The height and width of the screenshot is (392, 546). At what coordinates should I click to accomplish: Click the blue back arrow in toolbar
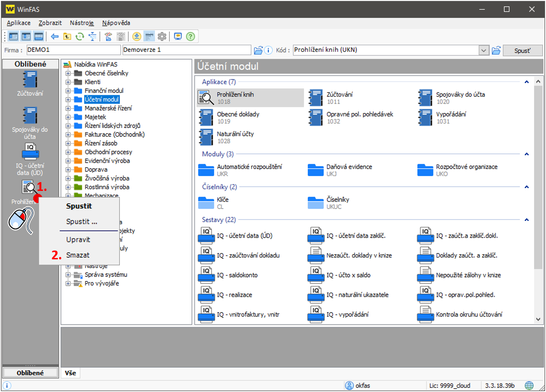[x=55, y=37]
